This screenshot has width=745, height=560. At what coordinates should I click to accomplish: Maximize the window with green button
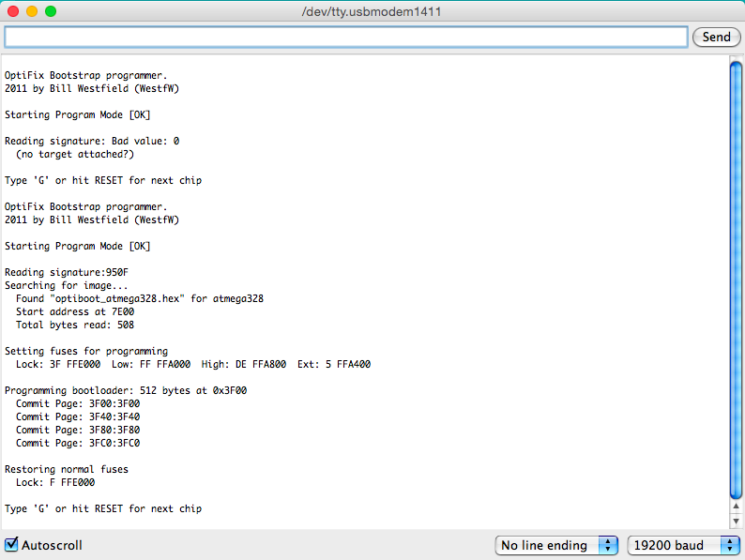coord(51,11)
